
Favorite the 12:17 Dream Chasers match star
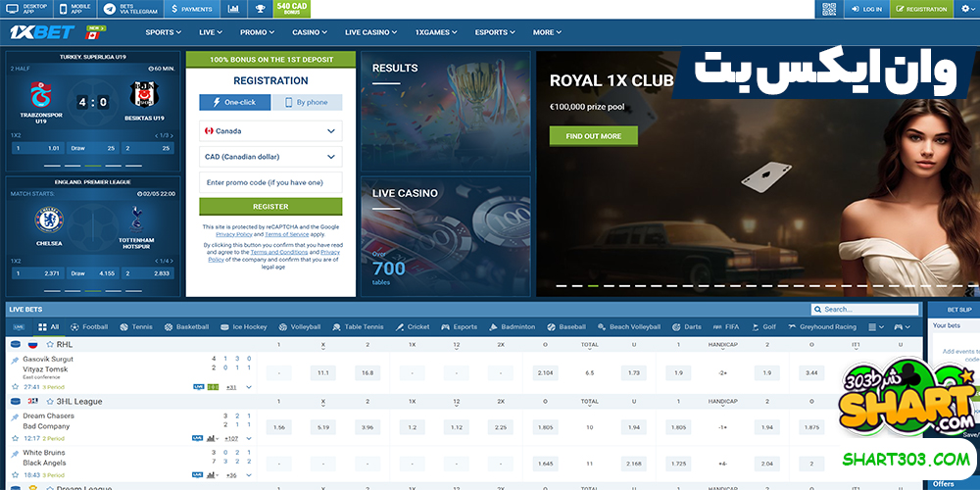point(15,438)
